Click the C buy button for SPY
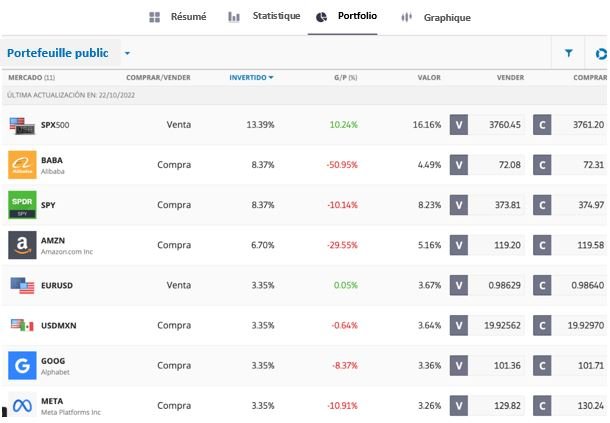 542,205
